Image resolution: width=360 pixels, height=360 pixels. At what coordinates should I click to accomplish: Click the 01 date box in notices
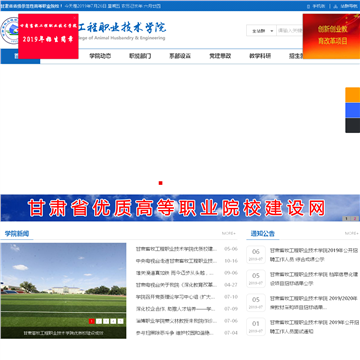pos(256,327)
